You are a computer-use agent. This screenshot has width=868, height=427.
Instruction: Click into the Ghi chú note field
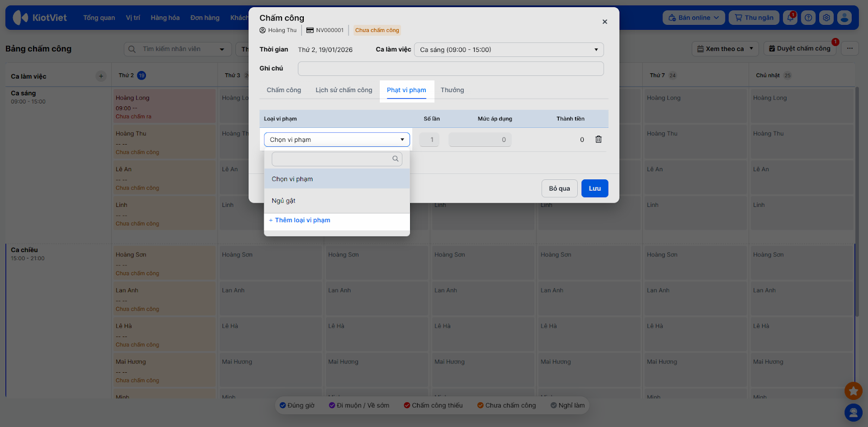pyautogui.click(x=450, y=68)
